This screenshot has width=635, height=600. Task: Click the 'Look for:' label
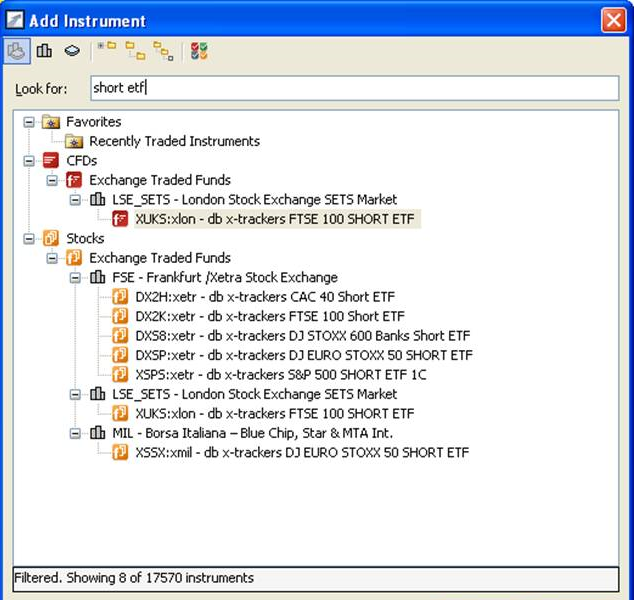pos(41,89)
